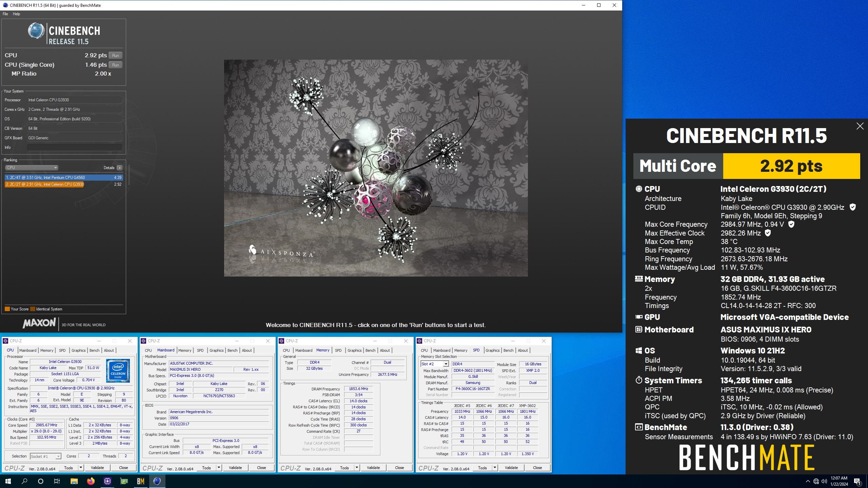Click DRAM Frequency value 1853.6 MHz
The height and width of the screenshot is (488, 868).
click(x=358, y=389)
